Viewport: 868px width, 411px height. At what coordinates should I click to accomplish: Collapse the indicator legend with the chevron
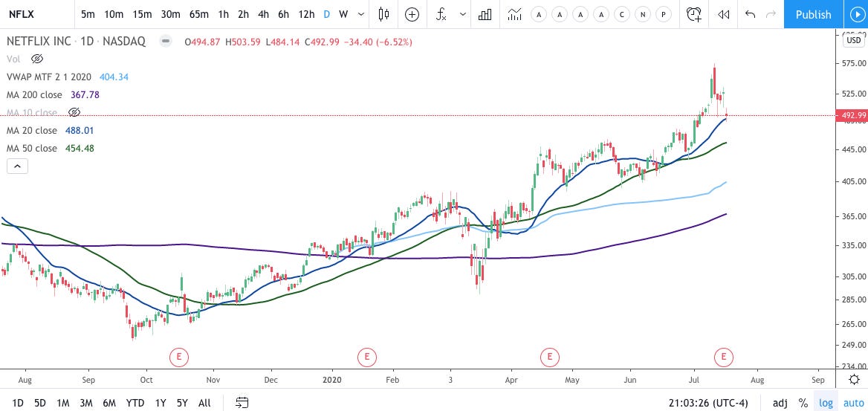pyautogui.click(x=17, y=166)
